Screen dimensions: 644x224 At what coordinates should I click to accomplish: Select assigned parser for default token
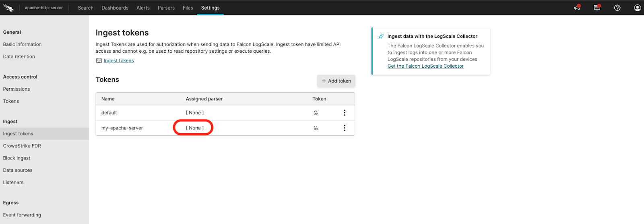click(x=195, y=113)
